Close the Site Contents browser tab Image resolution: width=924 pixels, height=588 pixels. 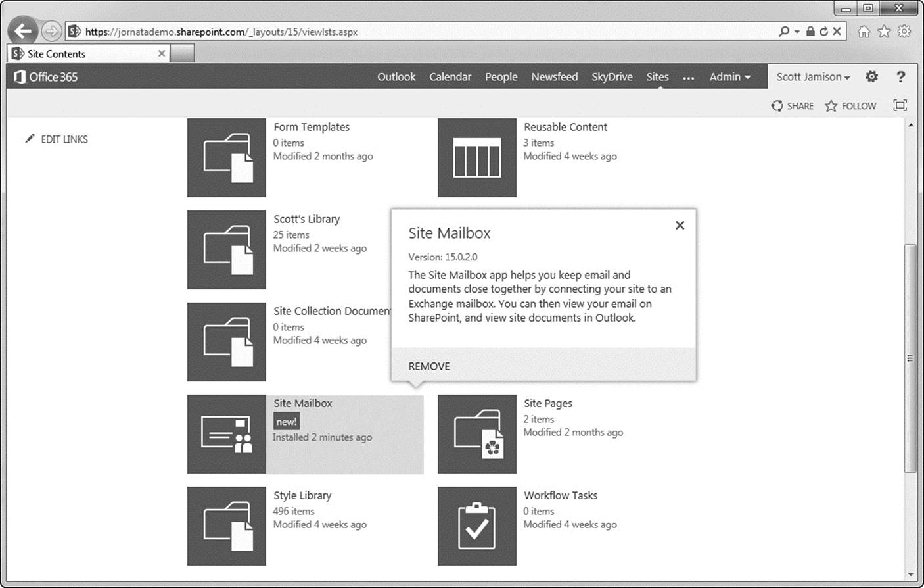[x=162, y=53]
